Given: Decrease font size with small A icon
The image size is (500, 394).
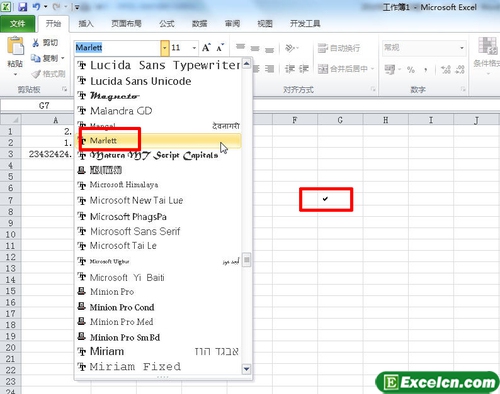Looking at the screenshot, I should click(x=220, y=48).
